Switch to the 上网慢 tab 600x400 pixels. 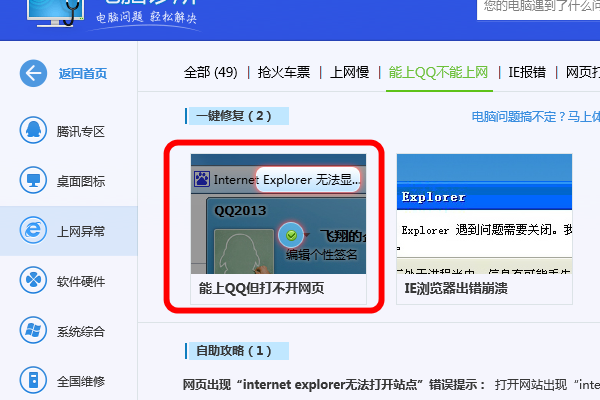[349, 72]
